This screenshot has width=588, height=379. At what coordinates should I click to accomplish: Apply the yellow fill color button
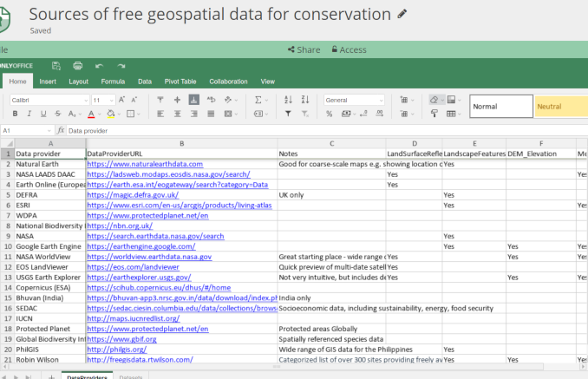click(111, 114)
